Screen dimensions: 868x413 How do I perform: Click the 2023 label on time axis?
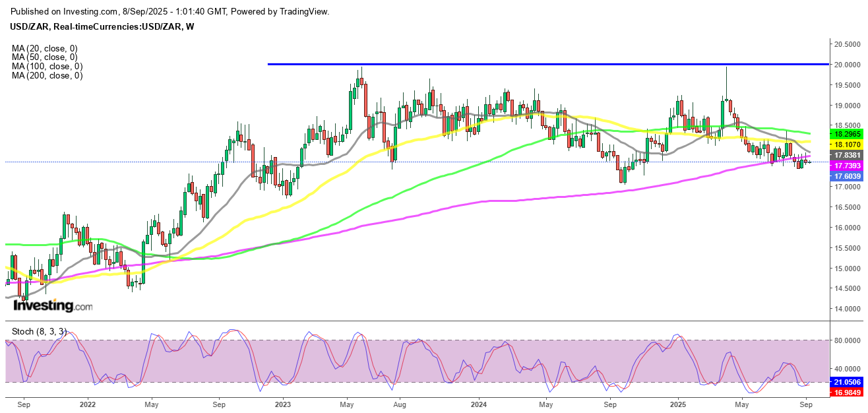click(282, 402)
